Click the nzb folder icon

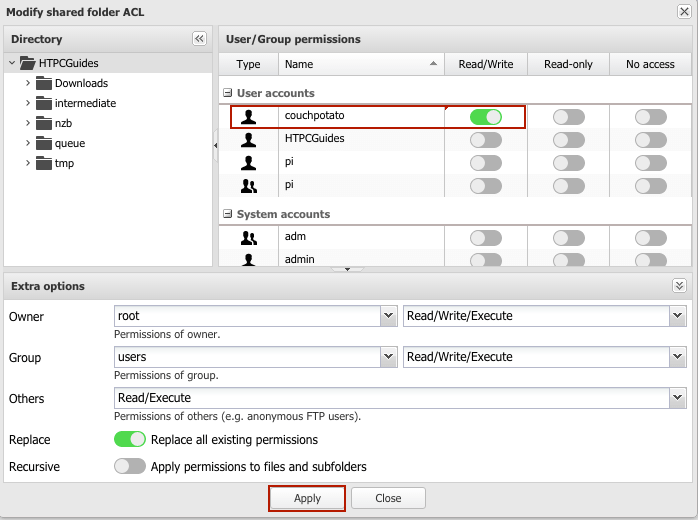click(x=44, y=123)
